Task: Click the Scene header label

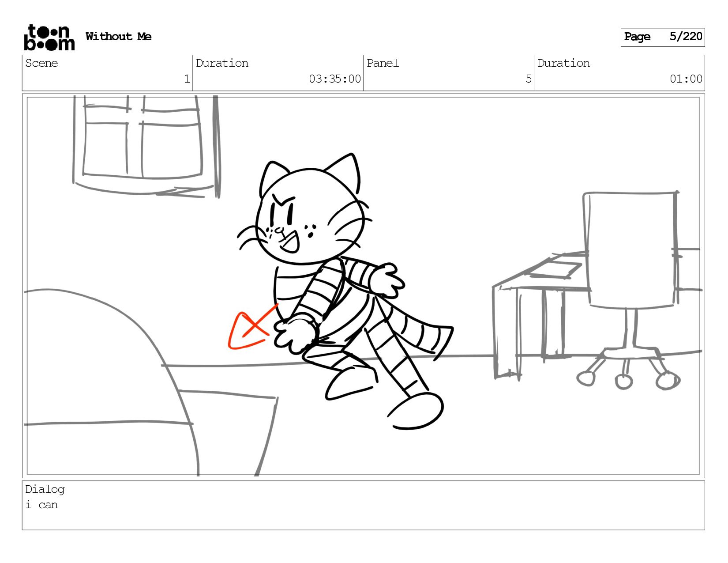Action: [41, 63]
